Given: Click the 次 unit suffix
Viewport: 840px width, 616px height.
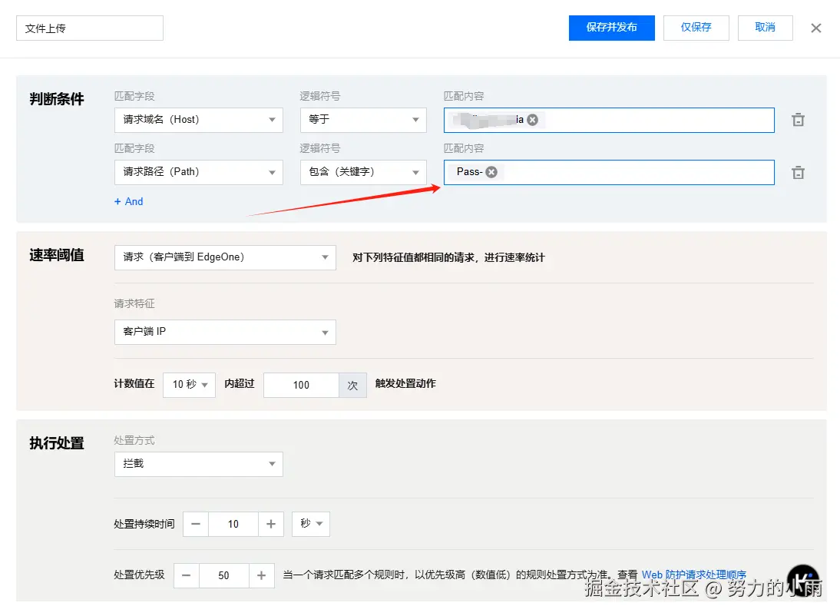Looking at the screenshot, I should point(352,385).
